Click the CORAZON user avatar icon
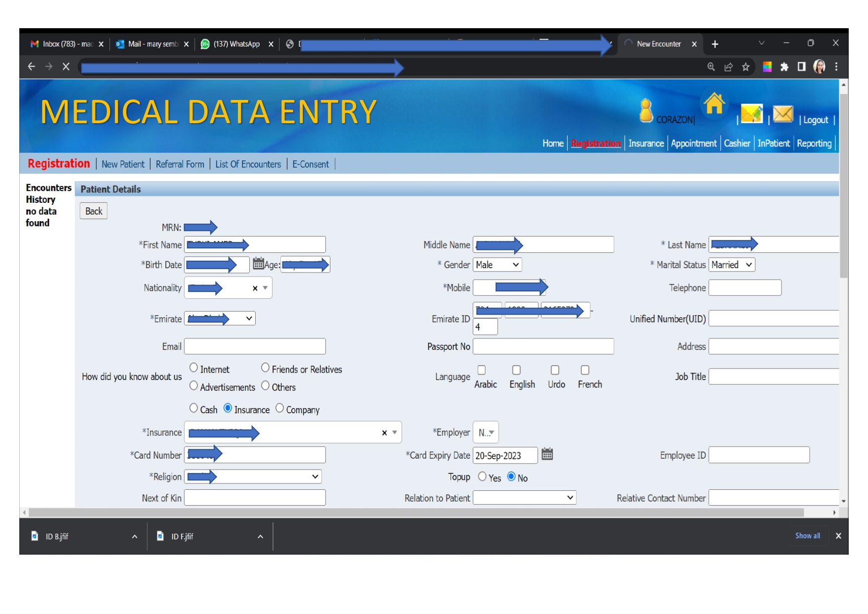The width and height of the screenshot is (868, 614). [646, 110]
